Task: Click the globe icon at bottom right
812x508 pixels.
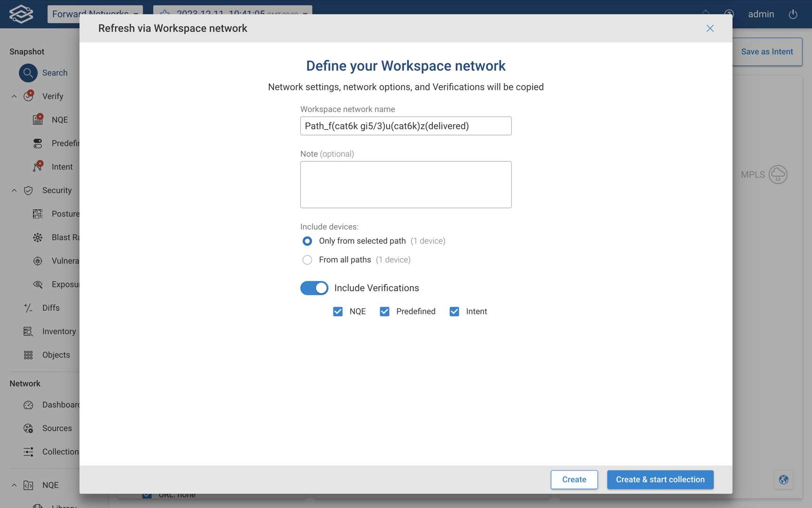Action: (783, 479)
